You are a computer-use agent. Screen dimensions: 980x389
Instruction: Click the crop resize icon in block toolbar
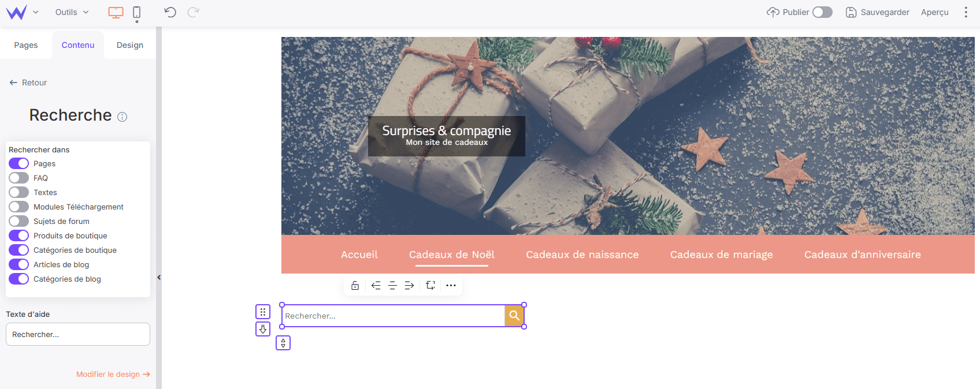430,285
